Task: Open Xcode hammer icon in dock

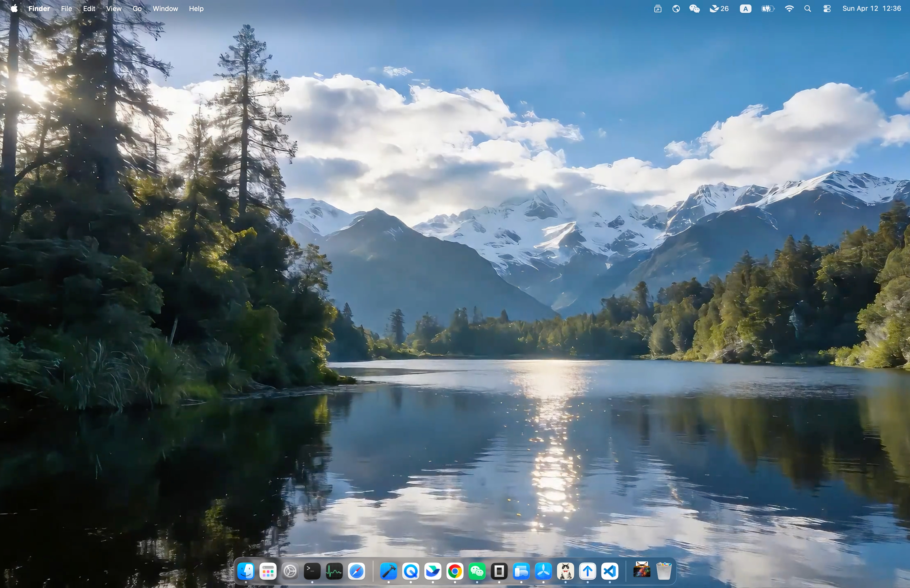Action: pyautogui.click(x=388, y=572)
